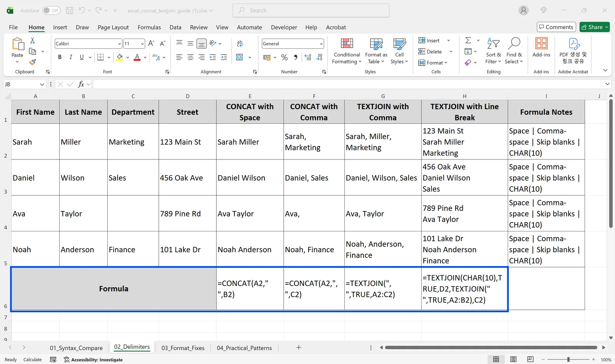The image size is (615, 364).
Task: Click the Wrap Text icon
Action: coord(240,43)
